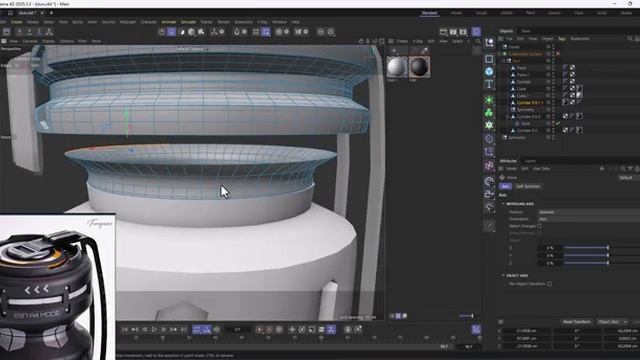Click the highlighted grid snapping icon in top toolbar
Image resolution: width=640 pixels, height=360 pixels.
point(266,31)
